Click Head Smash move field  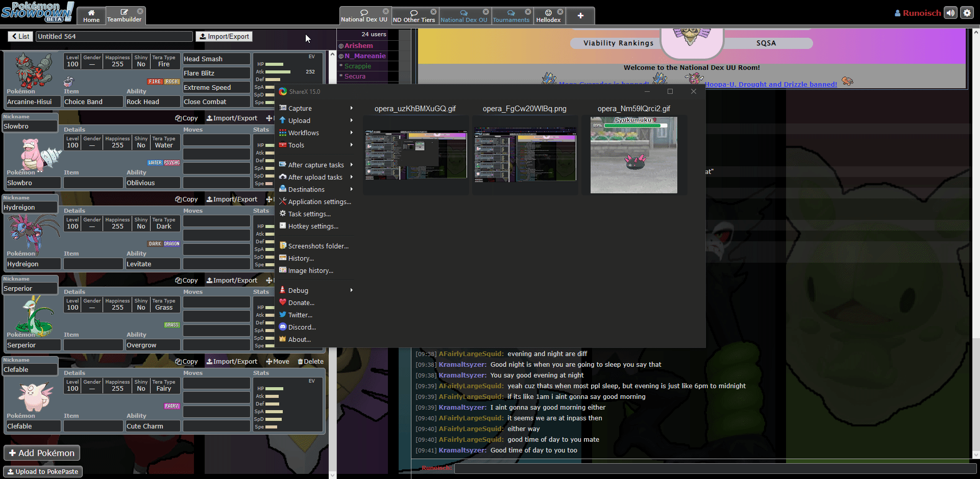click(x=216, y=59)
